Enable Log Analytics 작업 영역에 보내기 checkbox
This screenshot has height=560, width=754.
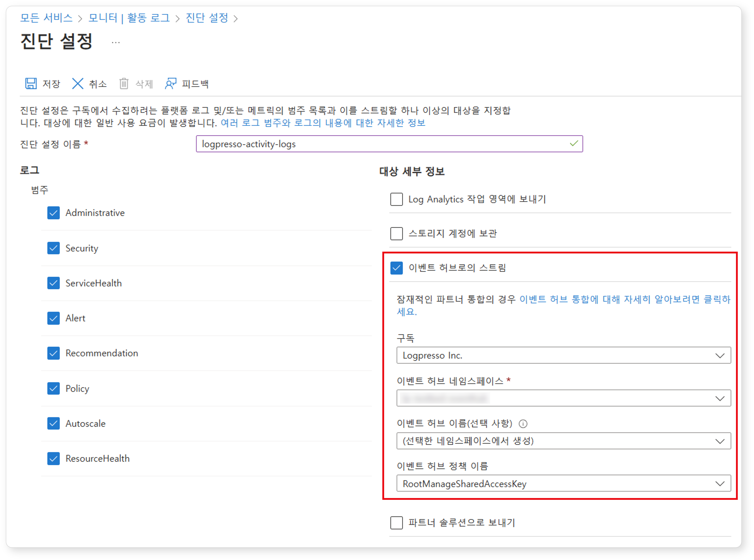pos(396,199)
